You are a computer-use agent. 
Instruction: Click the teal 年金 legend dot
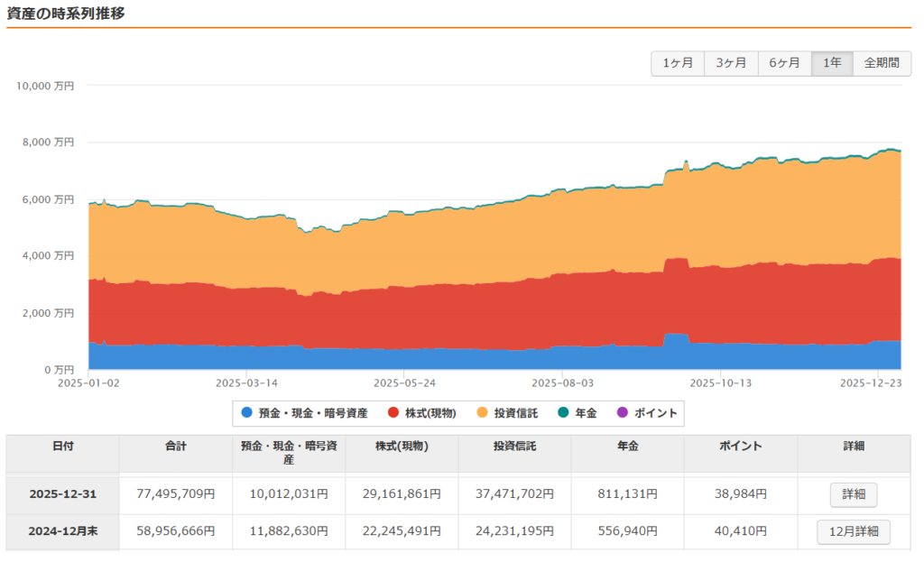[x=563, y=413]
